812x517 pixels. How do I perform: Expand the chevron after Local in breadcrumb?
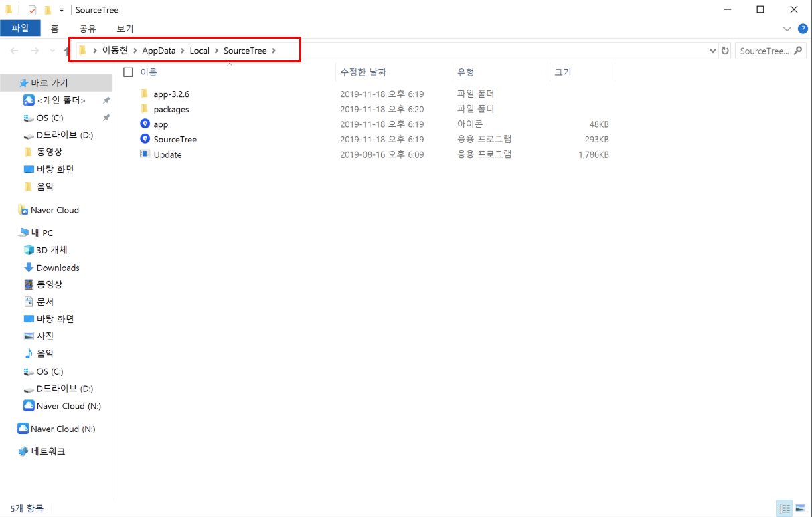(x=217, y=51)
